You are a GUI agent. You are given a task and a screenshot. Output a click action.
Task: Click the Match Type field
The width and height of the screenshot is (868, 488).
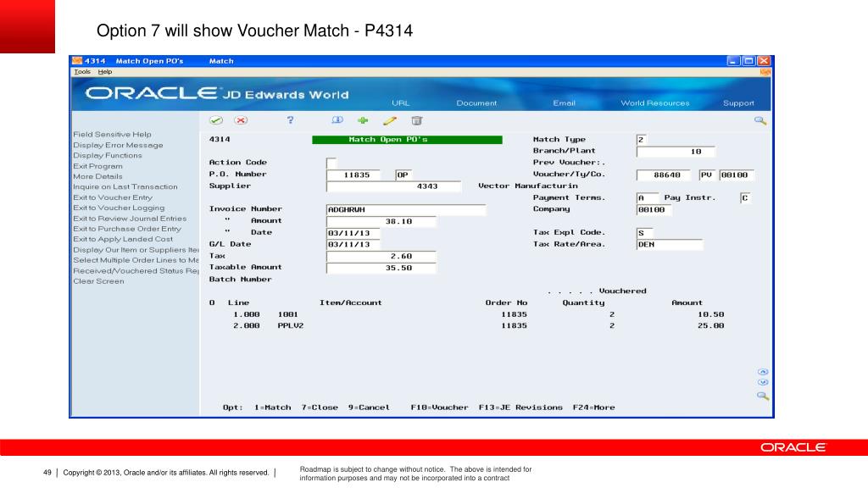643,140
